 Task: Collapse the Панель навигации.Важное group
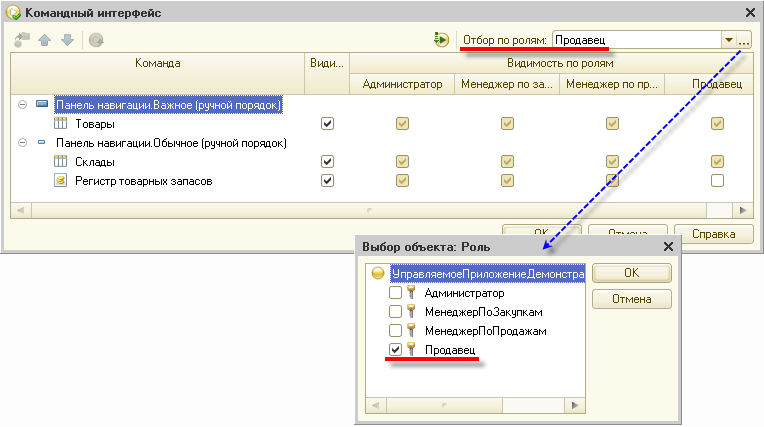(x=22, y=104)
